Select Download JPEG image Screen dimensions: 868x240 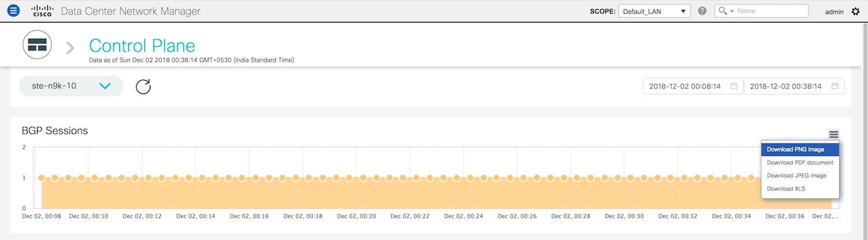796,176
